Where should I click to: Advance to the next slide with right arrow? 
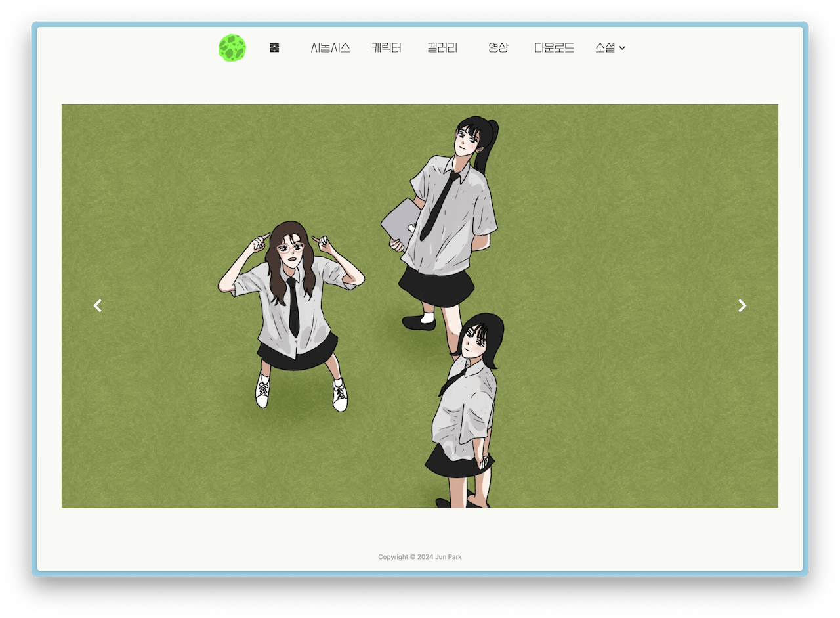(x=742, y=305)
